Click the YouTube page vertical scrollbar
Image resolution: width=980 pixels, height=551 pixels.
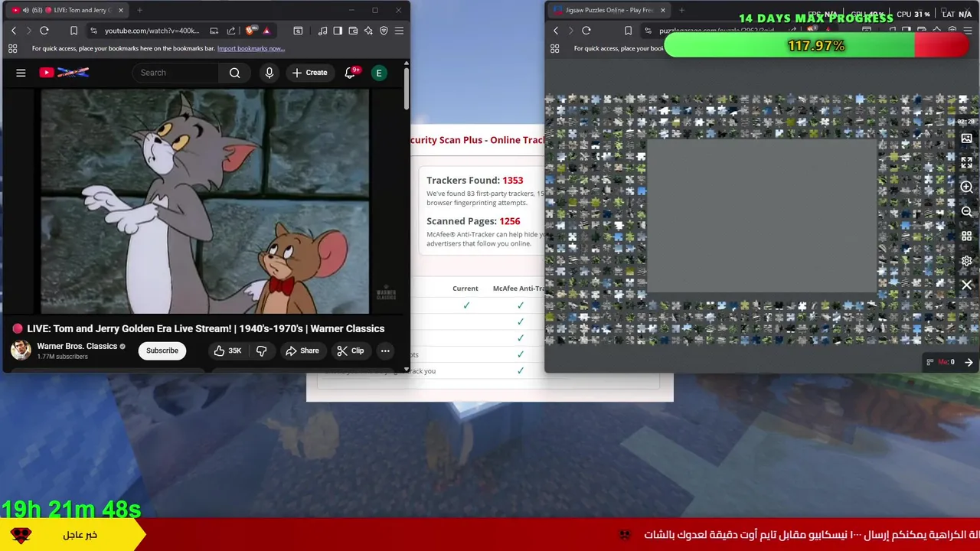click(406, 89)
